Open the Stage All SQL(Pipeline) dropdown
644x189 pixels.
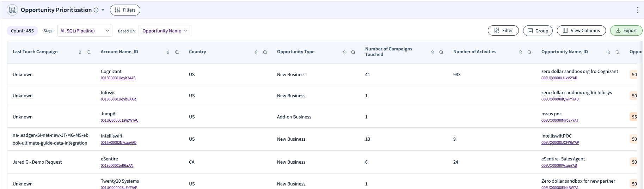pos(85,31)
